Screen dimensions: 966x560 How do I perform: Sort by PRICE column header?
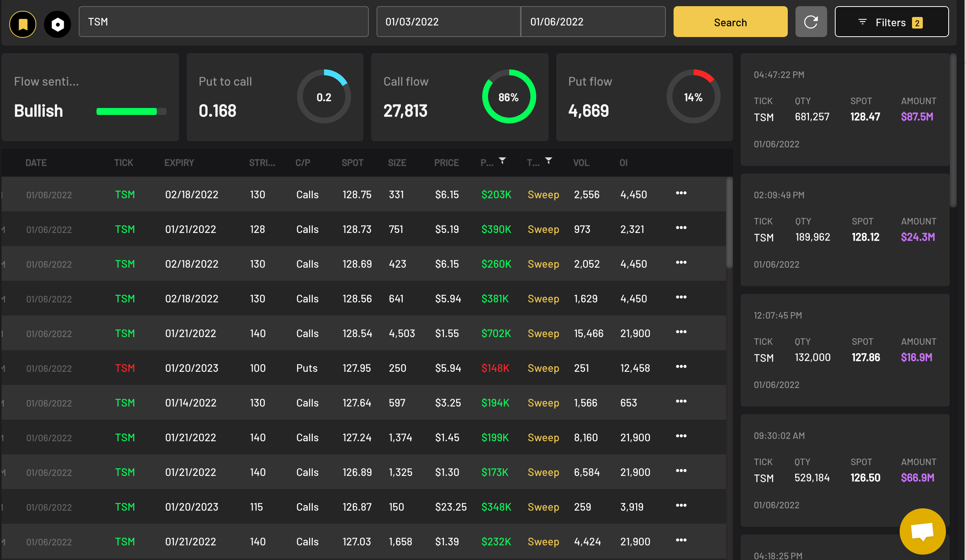pyautogui.click(x=446, y=163)
